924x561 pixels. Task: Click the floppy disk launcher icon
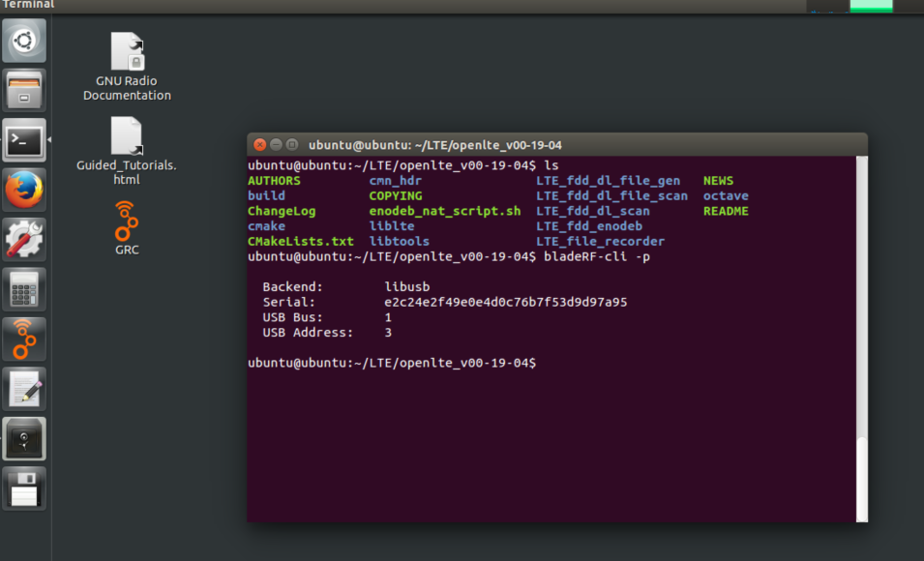(24, 488)
